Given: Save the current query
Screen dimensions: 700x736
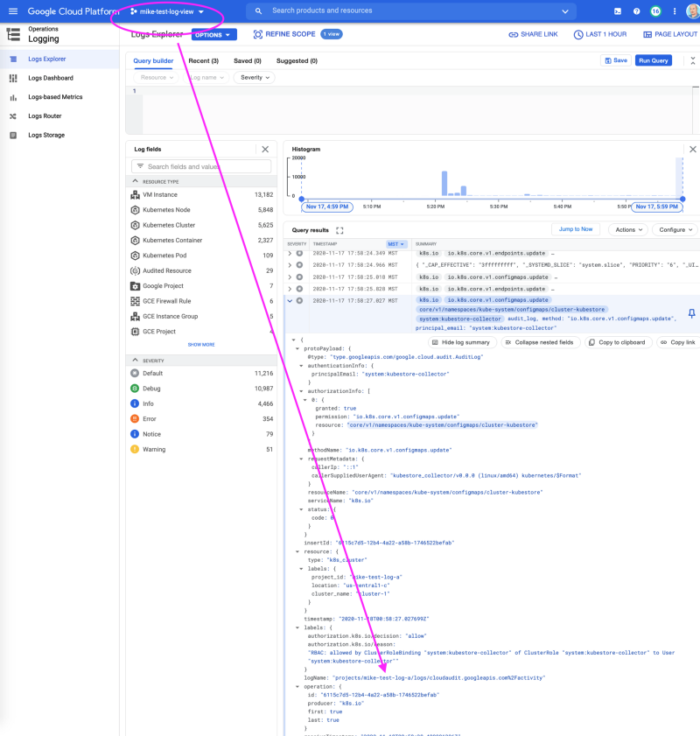Looking at the screenshot, I should [x=615, y=60].
